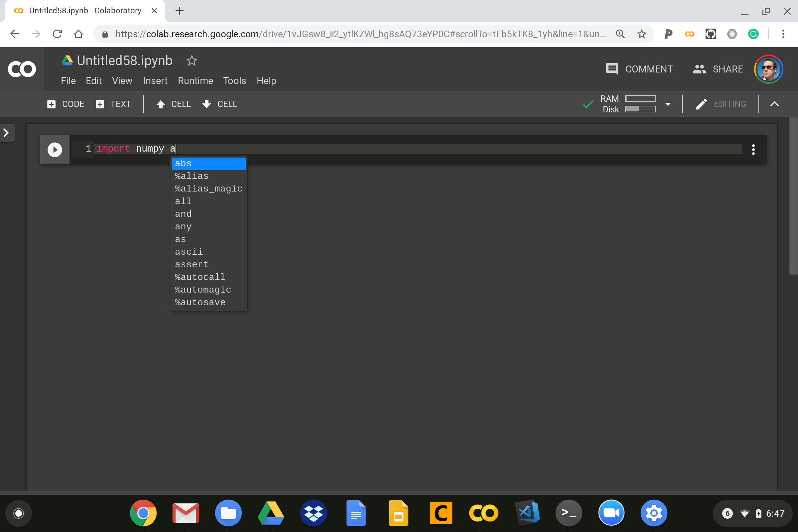Launch VS Code from the taskbar
Image resolution: width=798 pixels, height=532 pixels.
tap(527, 513)
